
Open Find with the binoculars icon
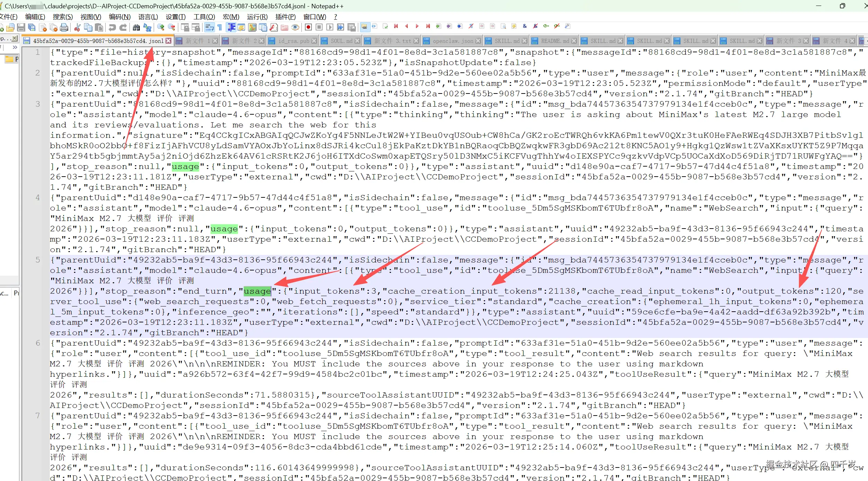pyautogui.click(x=136, y=27)
